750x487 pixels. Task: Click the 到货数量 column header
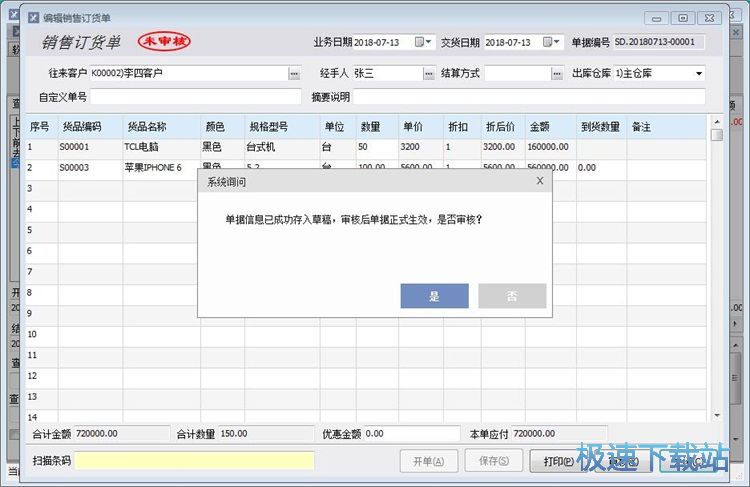tap(600, 127)
